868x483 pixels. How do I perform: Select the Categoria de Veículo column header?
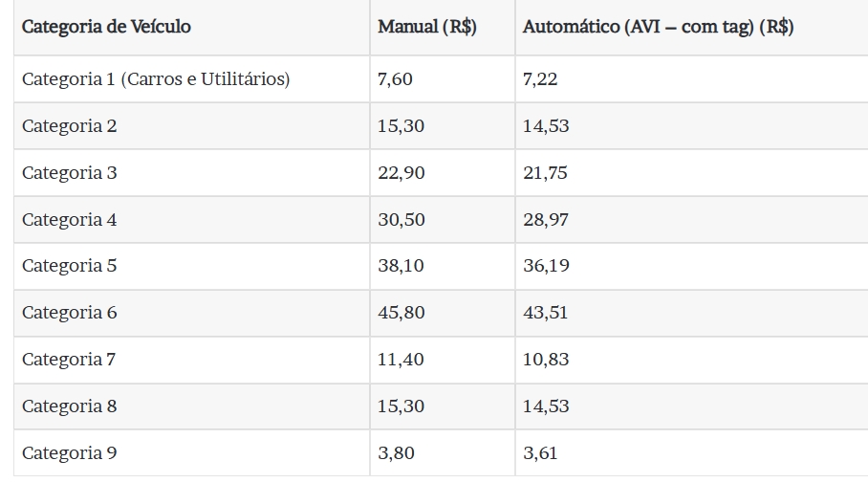pyautogui.click(x=191, y=27)
